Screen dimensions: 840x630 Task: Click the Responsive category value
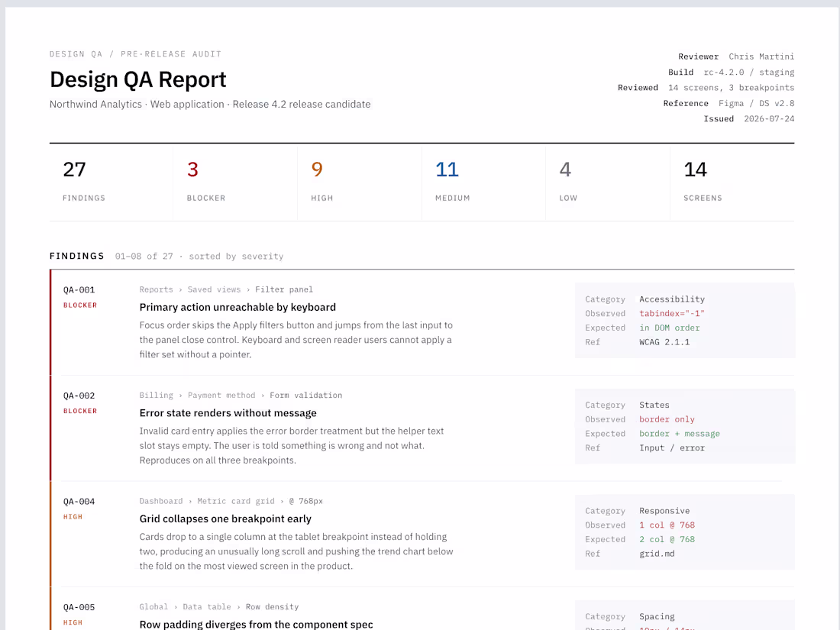[664, 511]
